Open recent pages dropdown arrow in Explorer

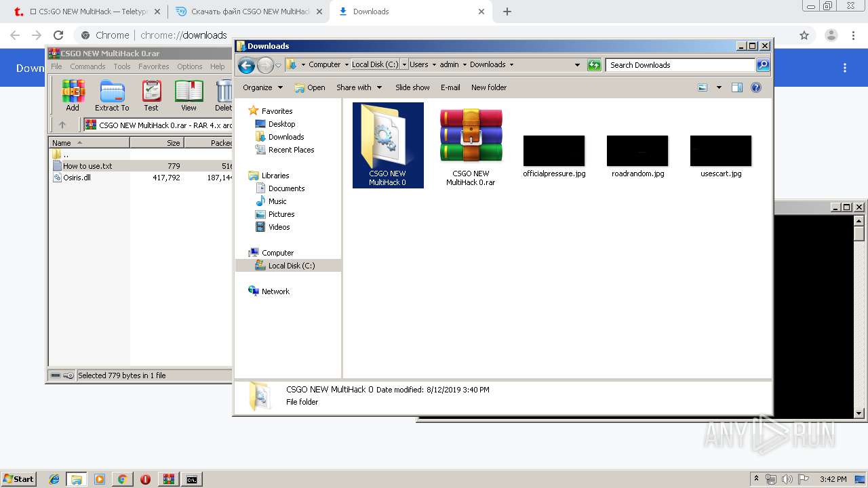(278, 66)
